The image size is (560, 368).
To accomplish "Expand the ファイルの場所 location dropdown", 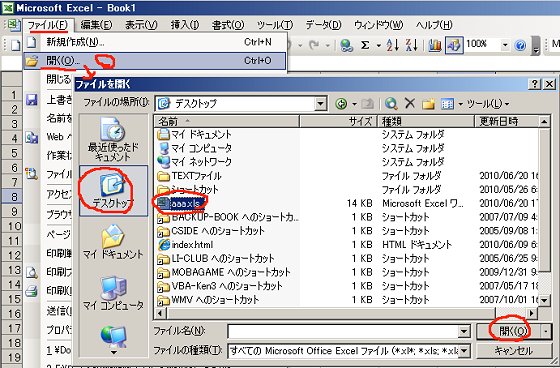I will [x=320, y=104].
